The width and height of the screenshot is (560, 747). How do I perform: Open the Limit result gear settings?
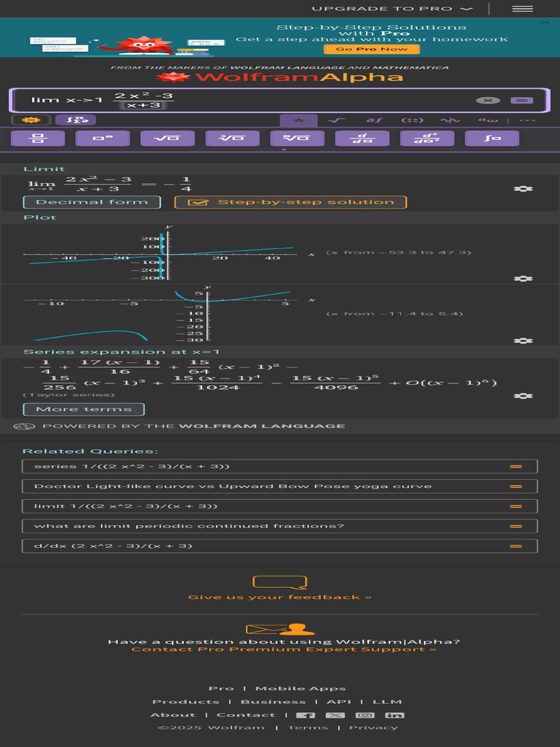tap(523, 189)
